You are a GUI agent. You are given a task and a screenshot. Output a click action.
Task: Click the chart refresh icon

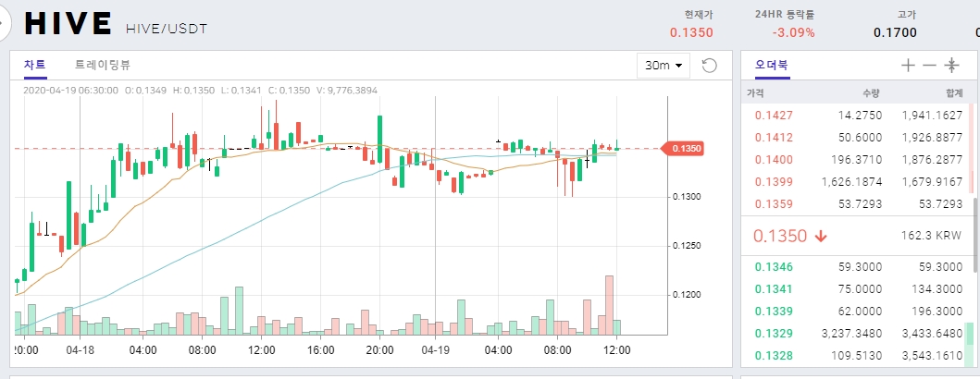click(x=710, y=66)
